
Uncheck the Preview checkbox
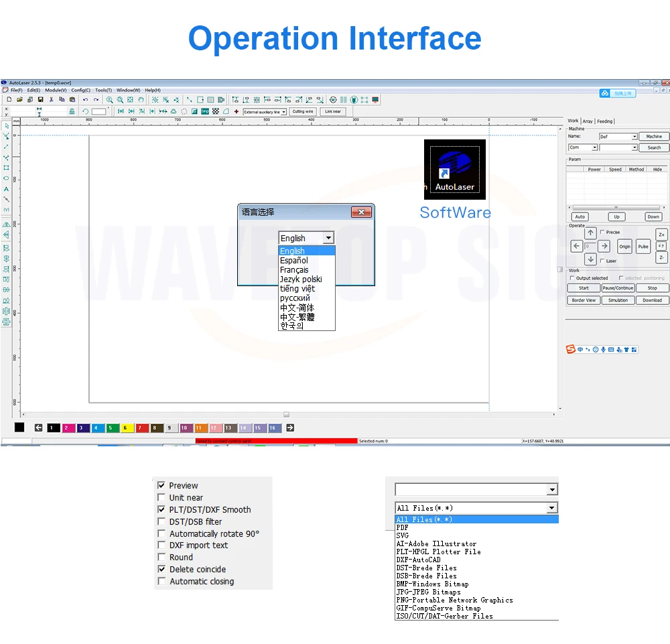tap(161, 485)
